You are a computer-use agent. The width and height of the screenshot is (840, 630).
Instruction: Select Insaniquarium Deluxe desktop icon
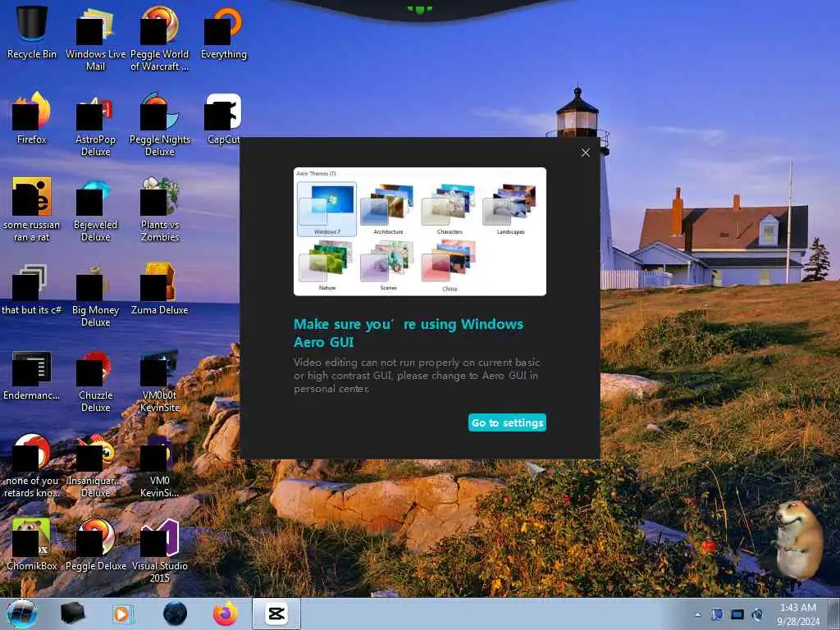[95, 466]
